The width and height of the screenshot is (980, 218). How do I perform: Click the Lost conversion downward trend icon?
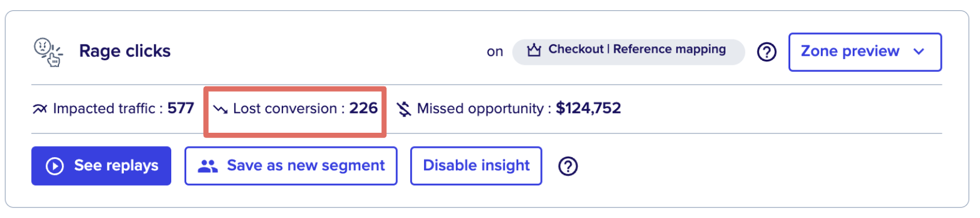pyautogui.click(x=220, y=109)
